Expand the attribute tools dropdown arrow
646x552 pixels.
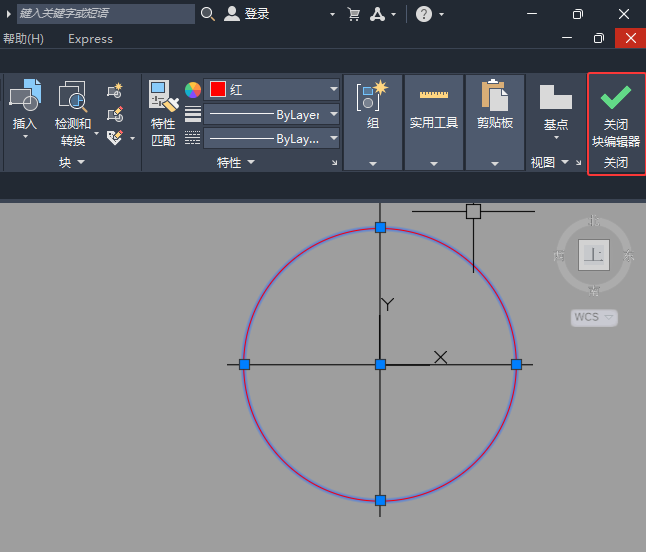pyautogui.click(x=132, y=138)
